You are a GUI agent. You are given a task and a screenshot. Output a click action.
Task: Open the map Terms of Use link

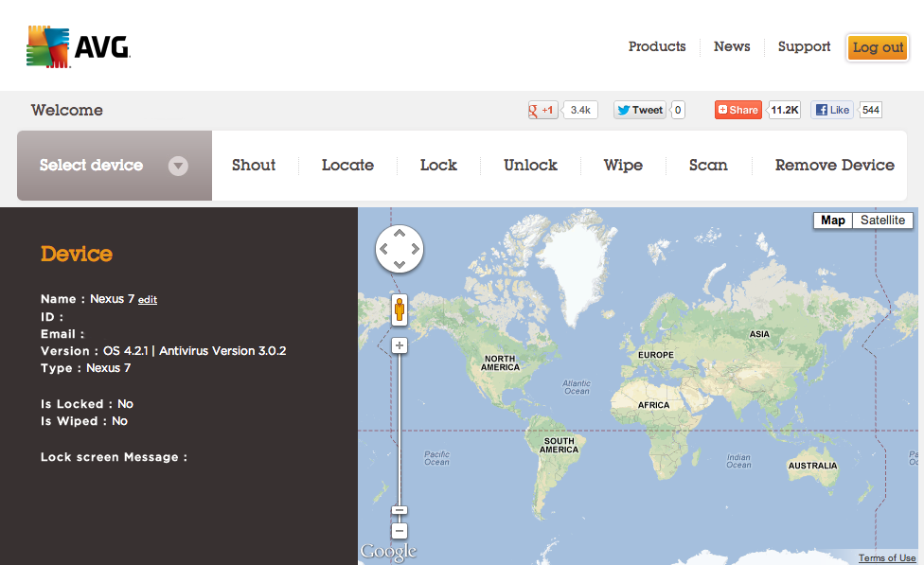887,558
